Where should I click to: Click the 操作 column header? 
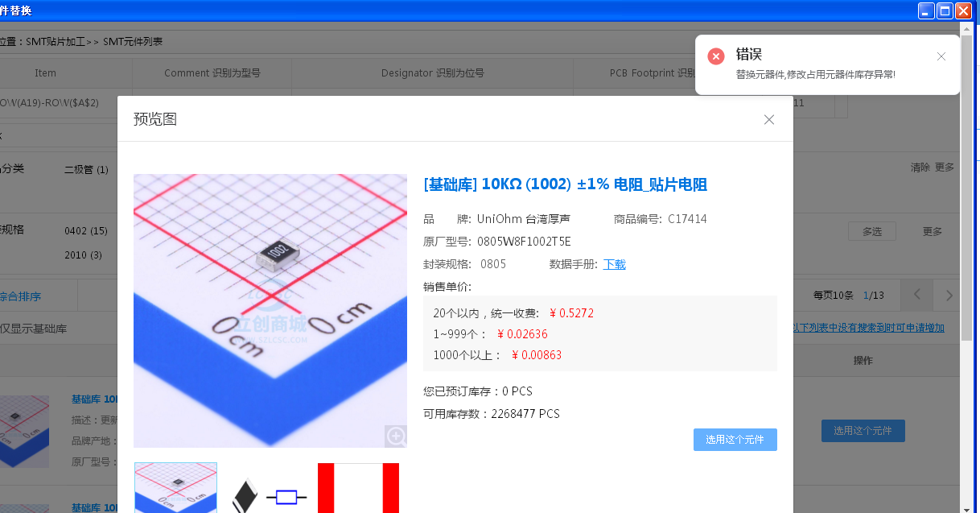(x=863, y=361)
